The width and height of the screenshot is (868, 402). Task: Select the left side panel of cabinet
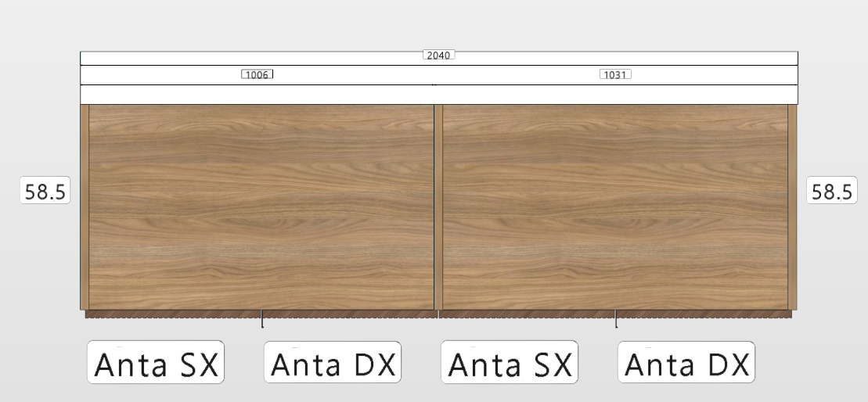pyautogui.click(x=85, y=206)
